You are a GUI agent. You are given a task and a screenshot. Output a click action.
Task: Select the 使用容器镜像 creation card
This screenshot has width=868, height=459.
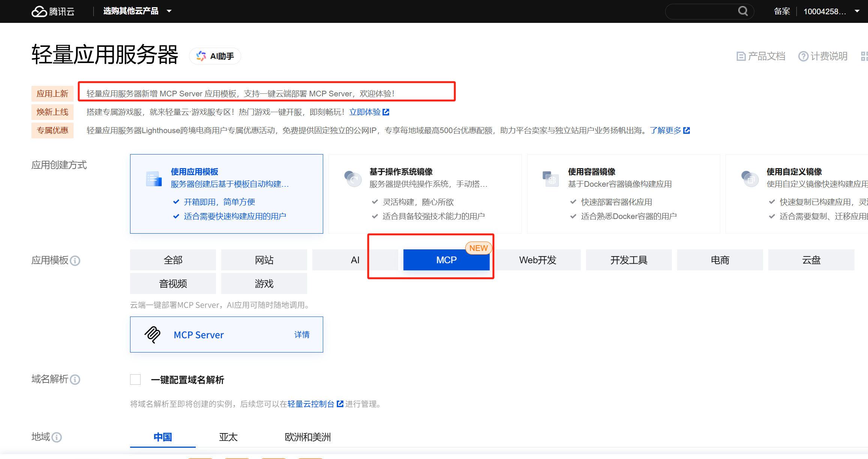[x=624, y=194]
